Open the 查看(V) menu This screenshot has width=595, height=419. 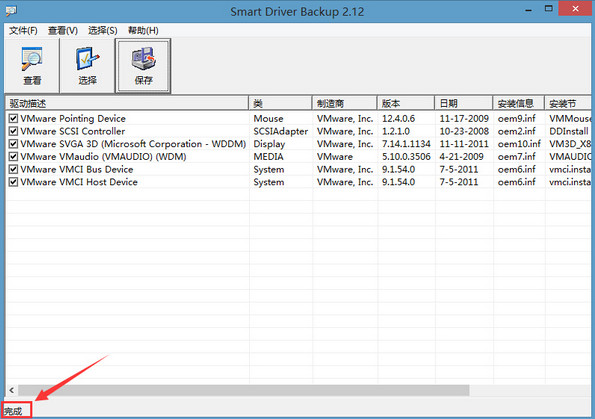(x=63, y=30)
